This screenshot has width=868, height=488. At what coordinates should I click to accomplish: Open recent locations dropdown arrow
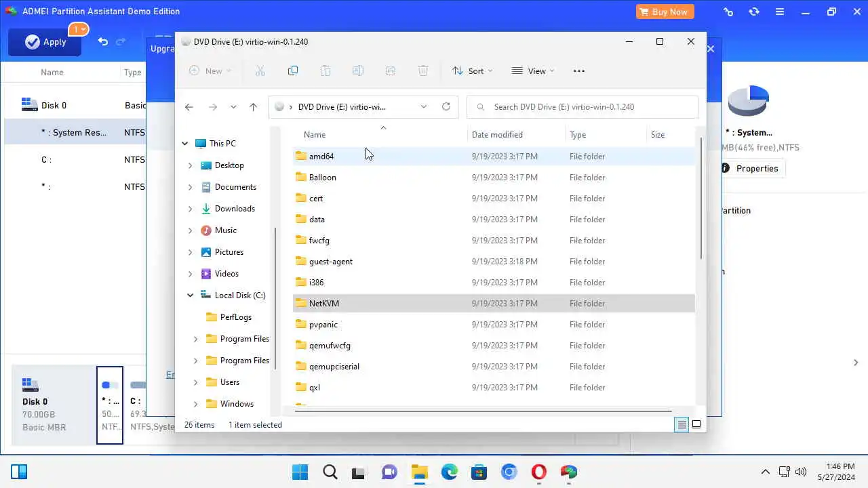point(233,107)
